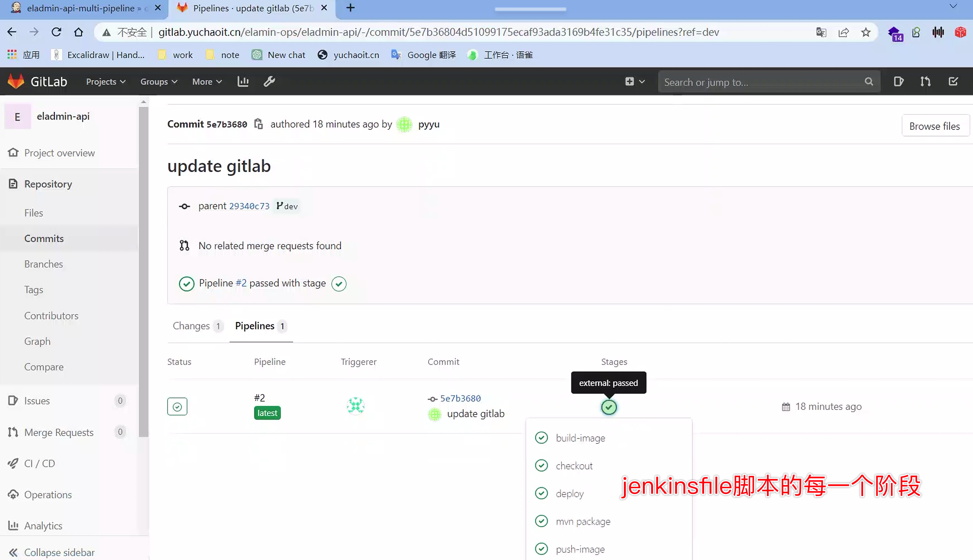Open the admin area wrench icon
Screen dimensions: 973x560
coord(269,82)
